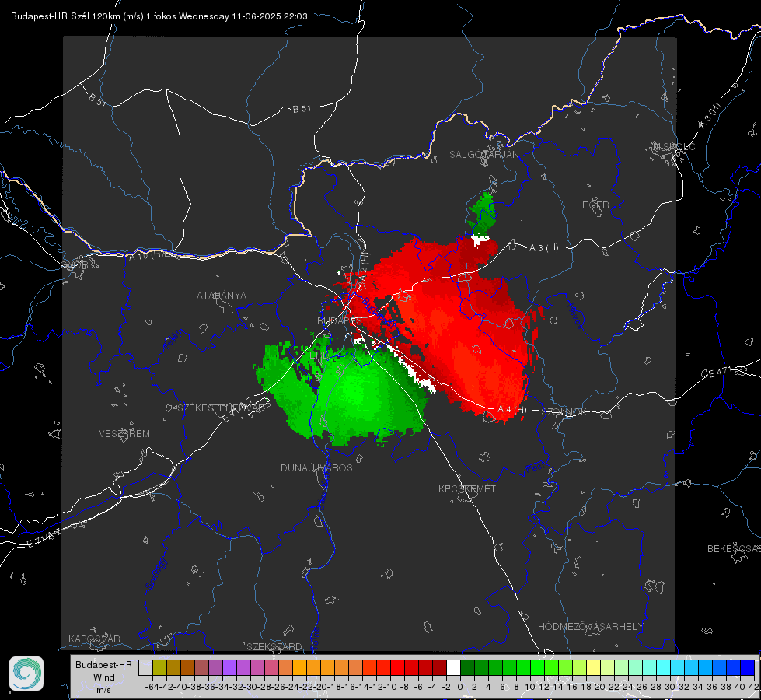Click the swirl logo beside the legend

click(26, 674)
